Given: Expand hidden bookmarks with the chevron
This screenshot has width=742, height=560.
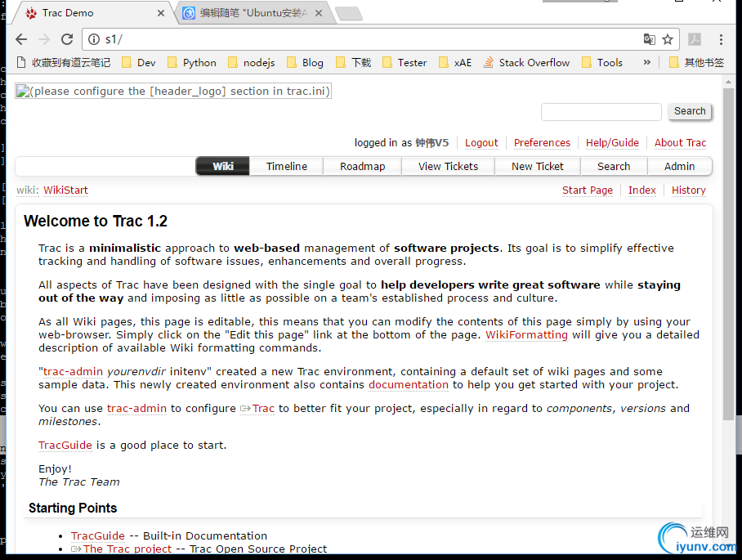Looking at the screenshot, I should tap(647, 62).
